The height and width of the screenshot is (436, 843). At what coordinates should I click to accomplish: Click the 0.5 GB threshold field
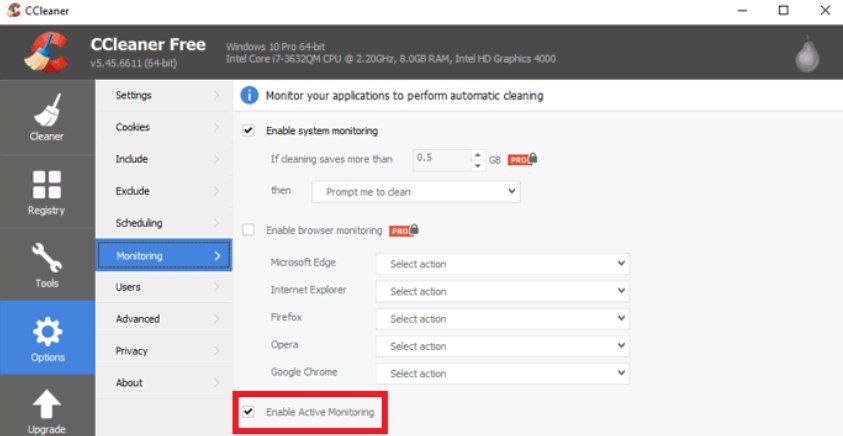[442, 160]
